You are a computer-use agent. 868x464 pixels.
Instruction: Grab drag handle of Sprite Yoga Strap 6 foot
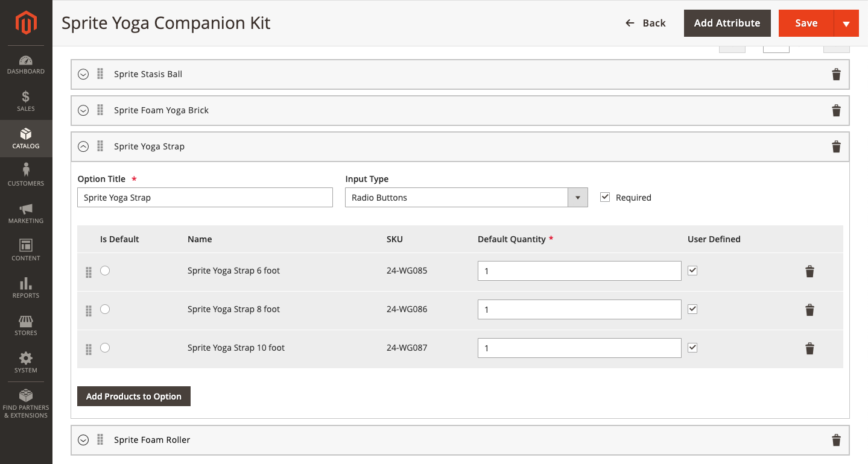point(89,272)
